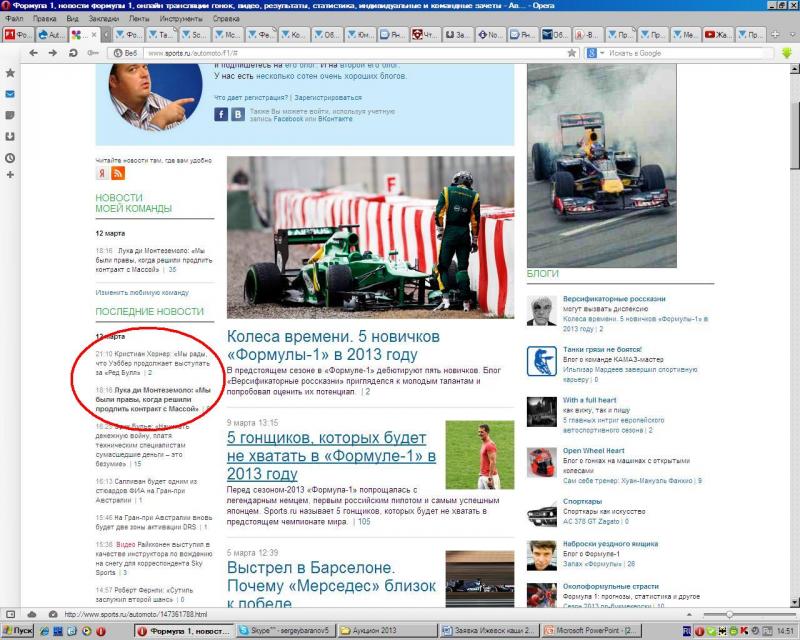This screenshot has height=640, width=800.
Task: Open zoom menu arrow beside zoom slider
Action: tap(689, 615)
